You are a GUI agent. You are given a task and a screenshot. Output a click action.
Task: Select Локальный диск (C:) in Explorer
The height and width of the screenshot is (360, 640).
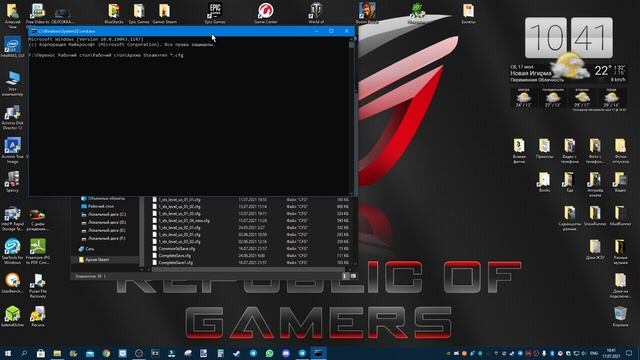[x=107, y=214]
